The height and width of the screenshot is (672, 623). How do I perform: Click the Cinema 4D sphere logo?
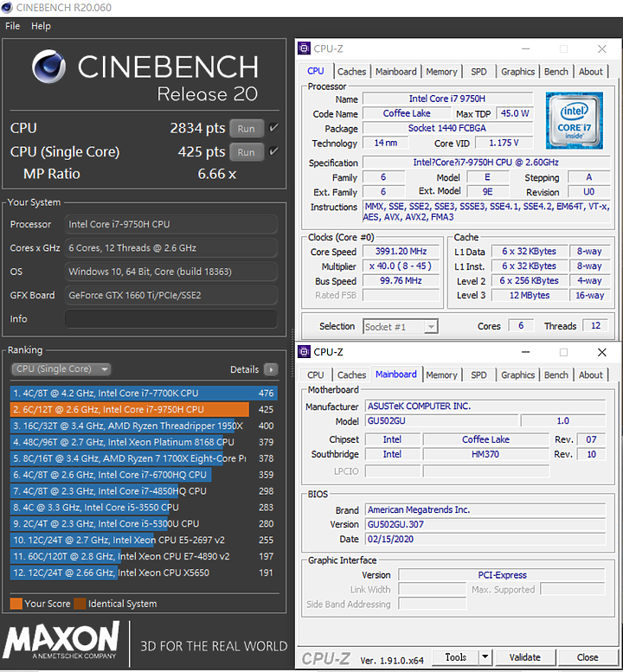coord(48,67)
